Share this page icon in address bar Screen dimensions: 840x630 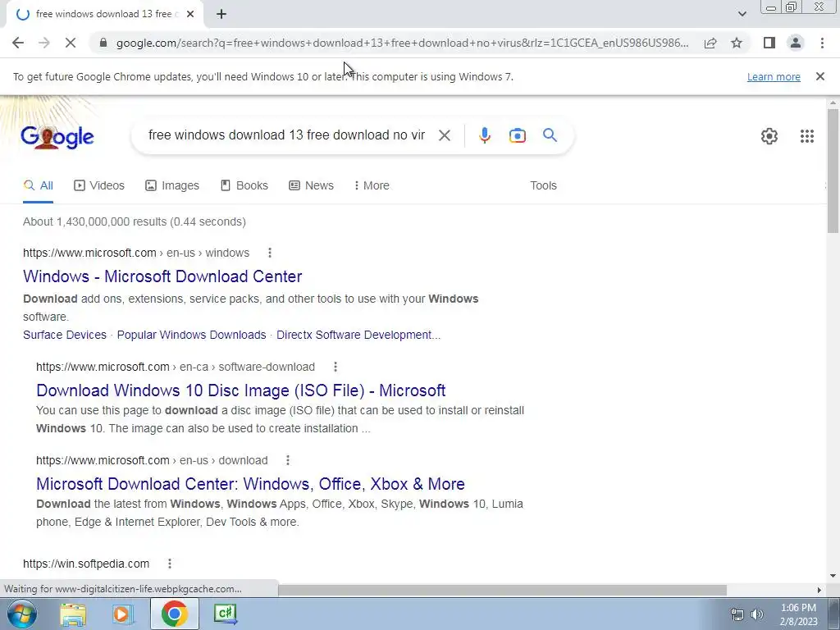[710, 43]
